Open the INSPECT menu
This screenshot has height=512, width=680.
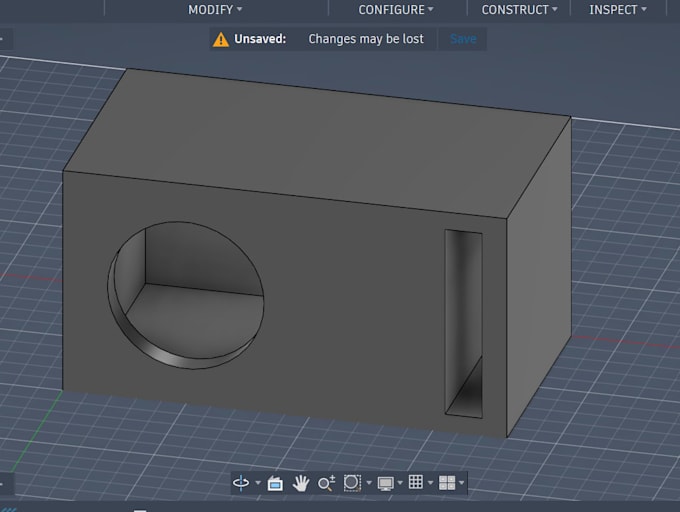coord(618,10)
